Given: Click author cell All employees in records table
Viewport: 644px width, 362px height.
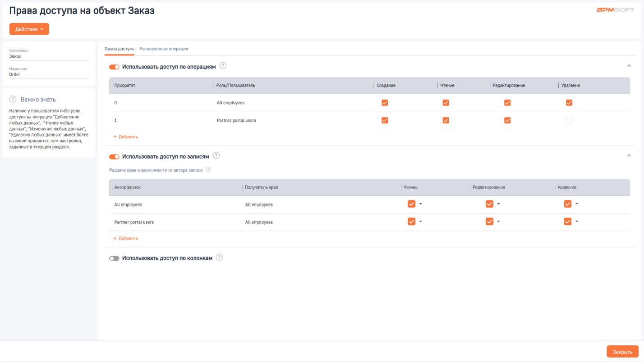Looking at the screenshot, I should 128,205.
